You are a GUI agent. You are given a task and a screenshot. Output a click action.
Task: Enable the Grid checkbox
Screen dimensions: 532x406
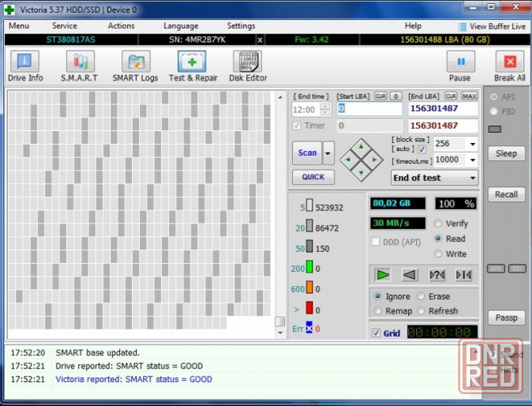click(376, 333)
